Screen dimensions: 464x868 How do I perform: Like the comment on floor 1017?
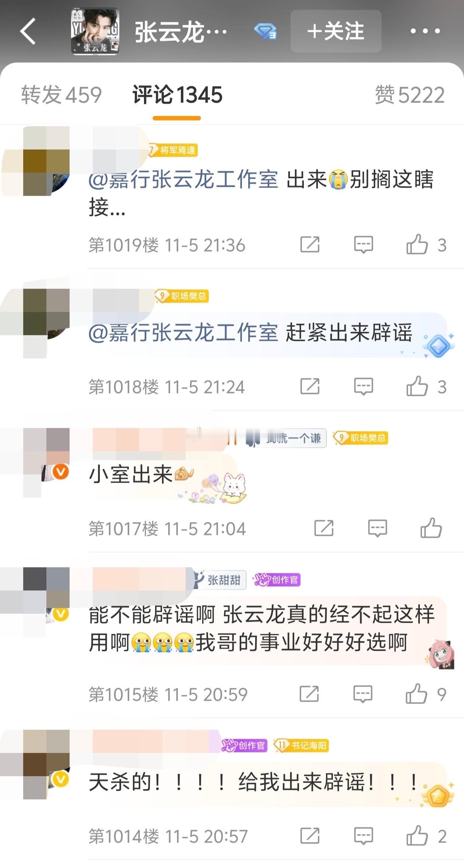coord(431,528)
